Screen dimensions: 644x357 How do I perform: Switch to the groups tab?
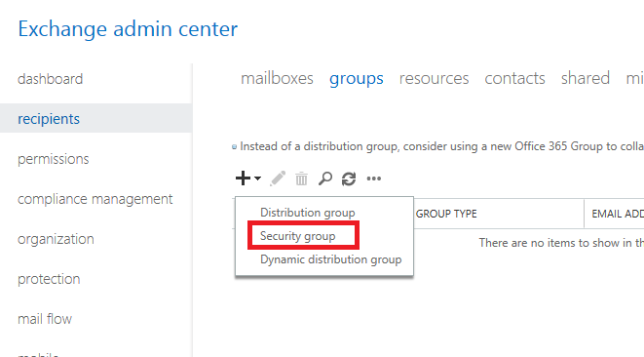click(356, 79)
